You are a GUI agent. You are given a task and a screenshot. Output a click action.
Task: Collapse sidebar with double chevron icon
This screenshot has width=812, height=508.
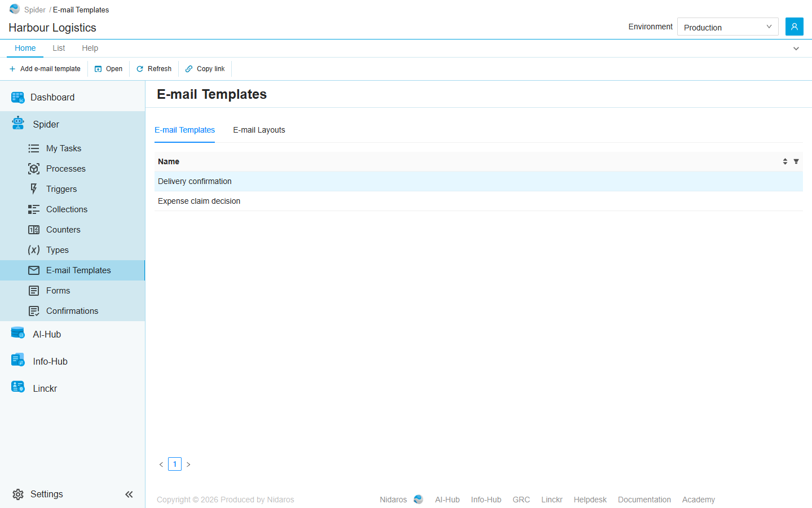click(x=129, y=494)
